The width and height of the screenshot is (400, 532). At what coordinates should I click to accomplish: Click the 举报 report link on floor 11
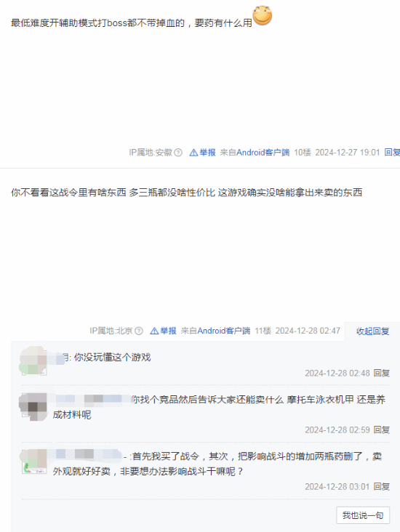point(164,331)
